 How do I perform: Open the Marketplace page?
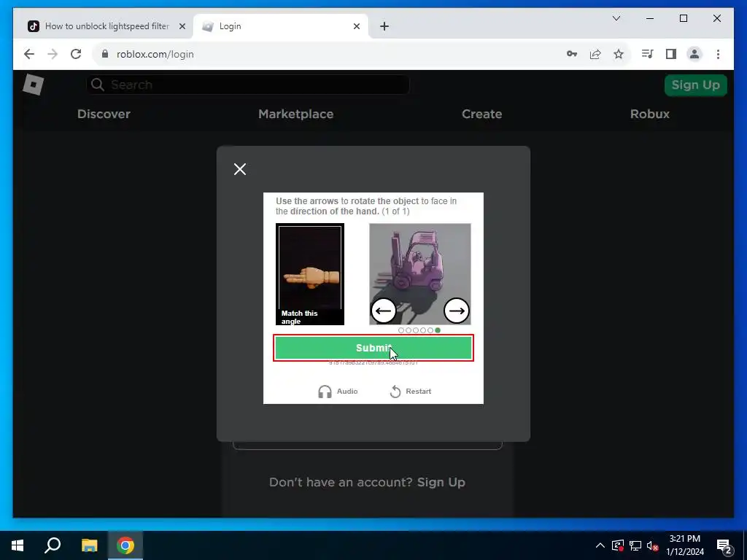(296, 114)
